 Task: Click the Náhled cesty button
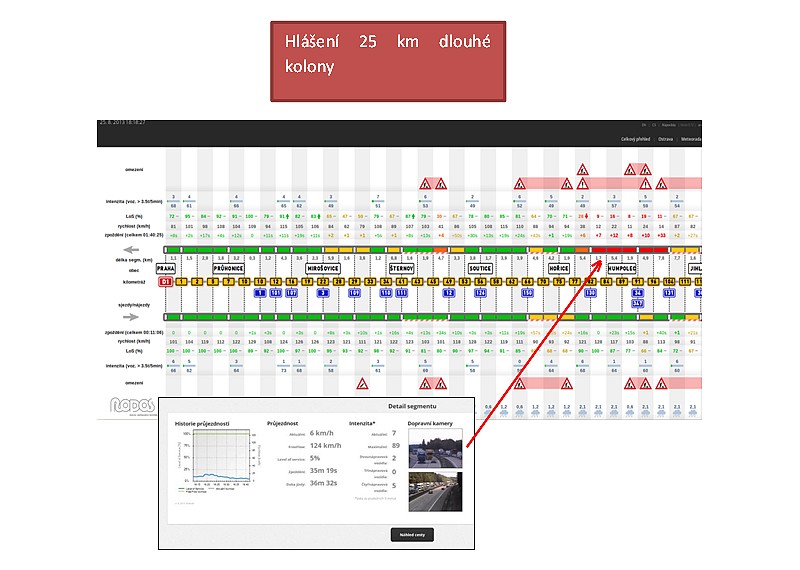pos(412,535)
